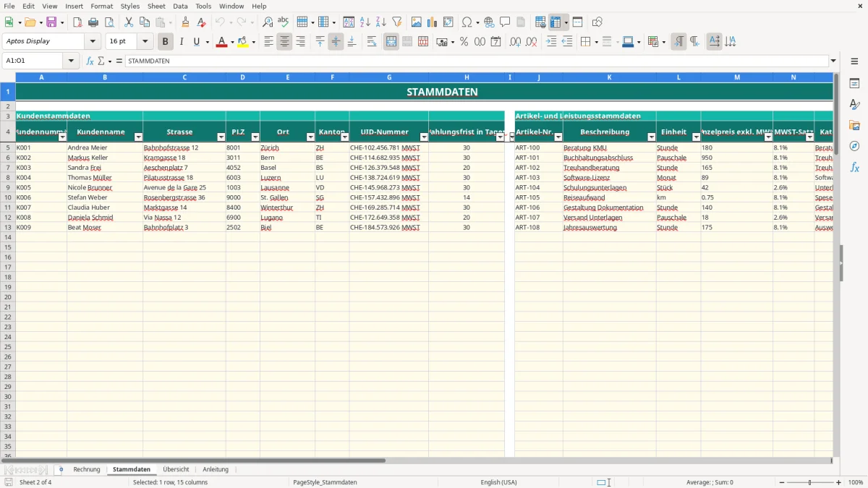Select Clone Formatting paintbrush
868x488 pixels.
click(185, 22)
